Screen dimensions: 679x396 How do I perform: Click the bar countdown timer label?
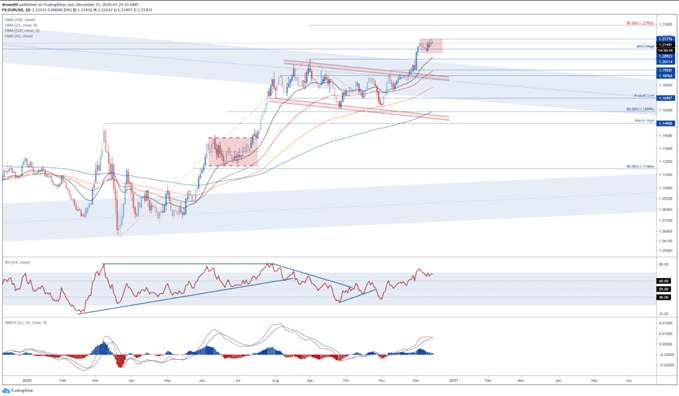click(666, 50)
